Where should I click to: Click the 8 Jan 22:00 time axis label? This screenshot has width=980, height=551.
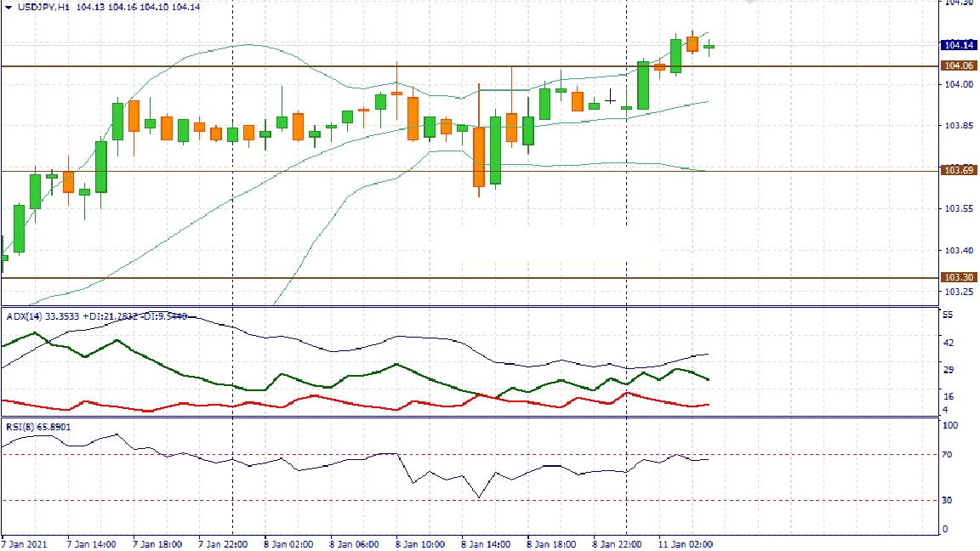618,543
